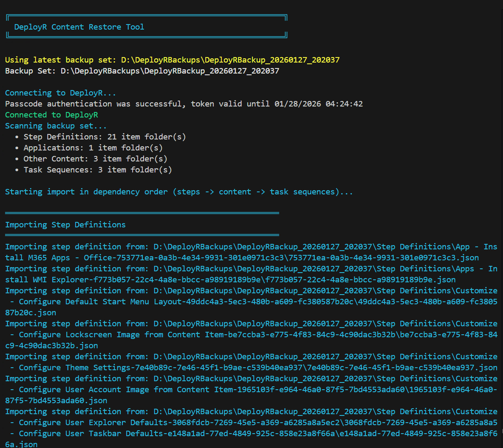Click the yellow 'Using latest backup set' line

[172, 60]
